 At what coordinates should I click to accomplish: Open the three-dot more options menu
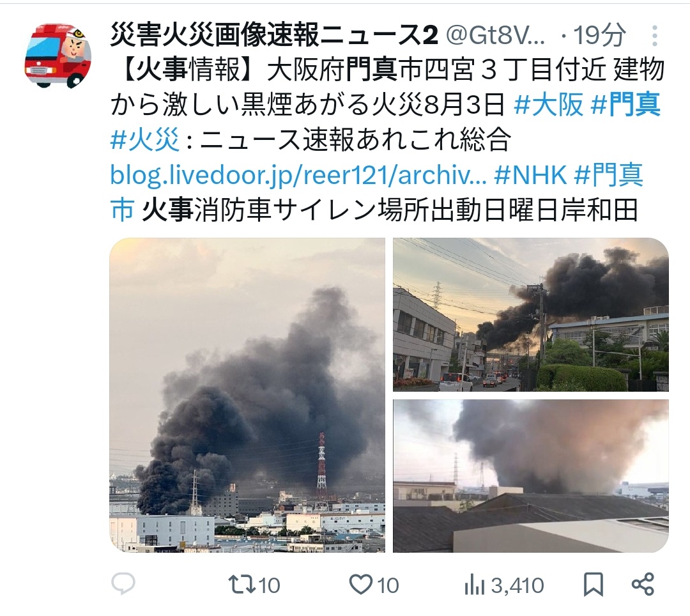(655, 35)
